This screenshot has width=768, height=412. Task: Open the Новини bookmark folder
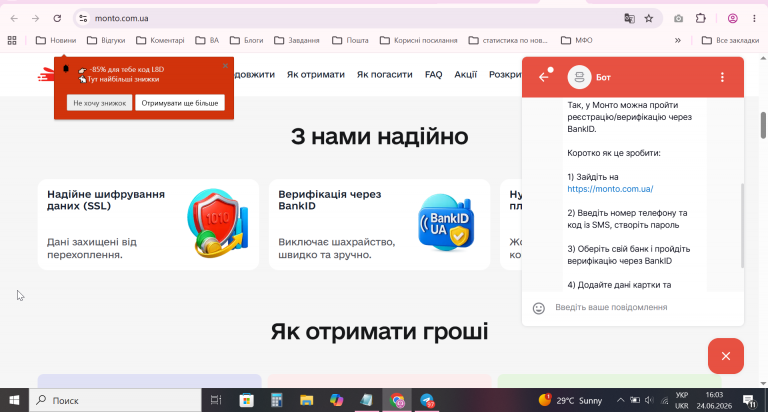click(56, 40)
